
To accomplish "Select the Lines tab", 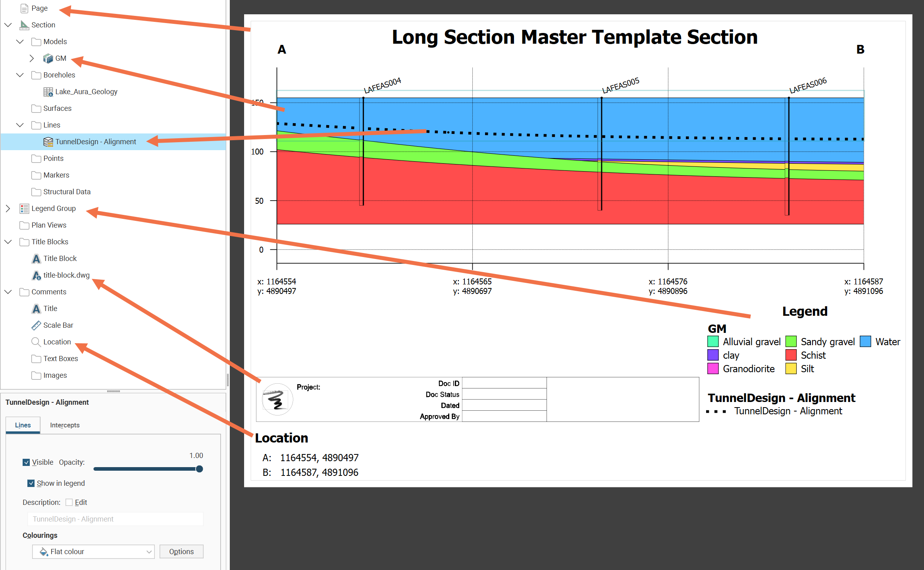I will click(x=23, y=425).
